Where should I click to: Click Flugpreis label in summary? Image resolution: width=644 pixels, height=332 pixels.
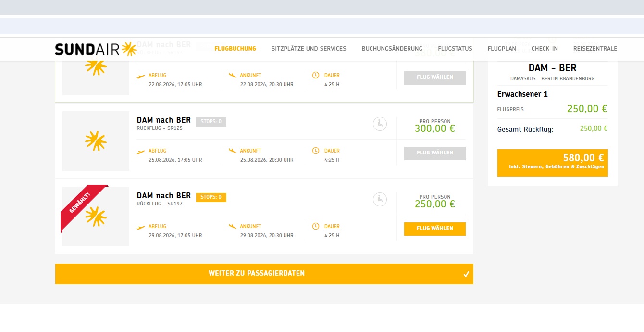click(x=510, y=110)
